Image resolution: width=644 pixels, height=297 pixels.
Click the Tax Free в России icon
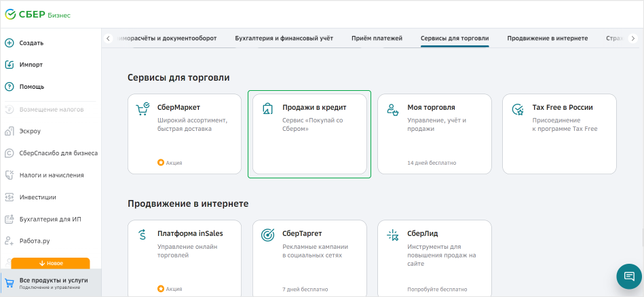[518, 109]
